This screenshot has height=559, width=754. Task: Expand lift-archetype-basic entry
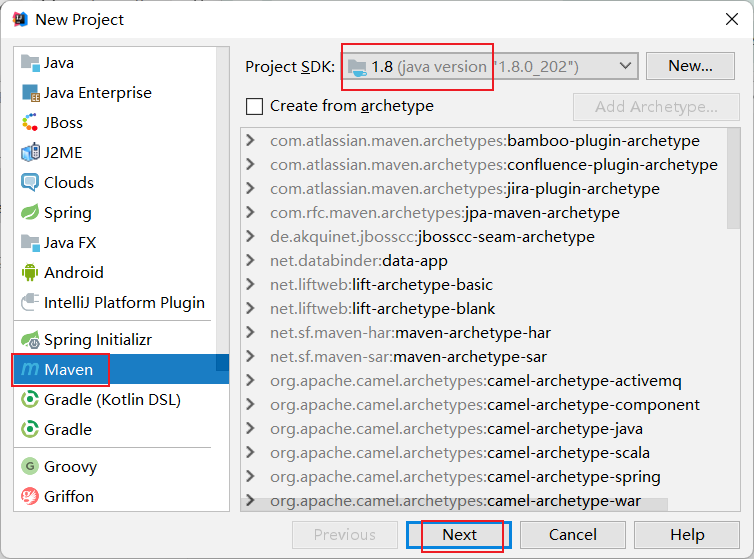pyautogui.click(x=250, y=284)
